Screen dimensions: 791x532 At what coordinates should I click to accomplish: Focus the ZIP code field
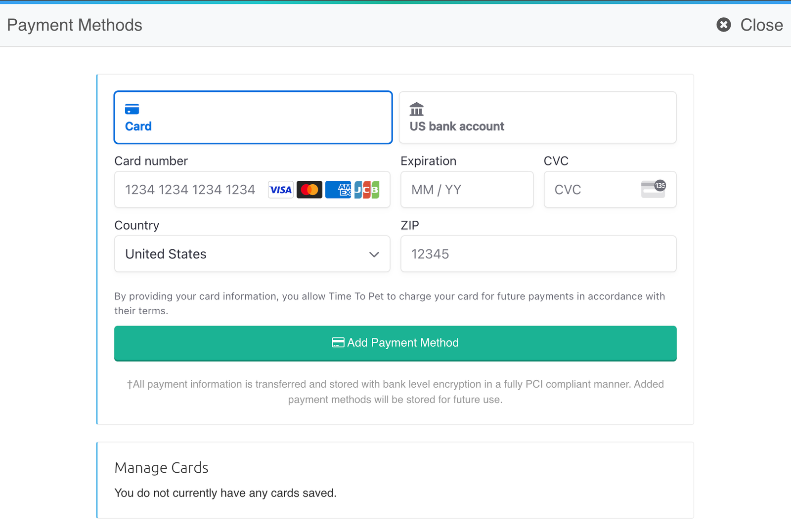tap(538, 254)
